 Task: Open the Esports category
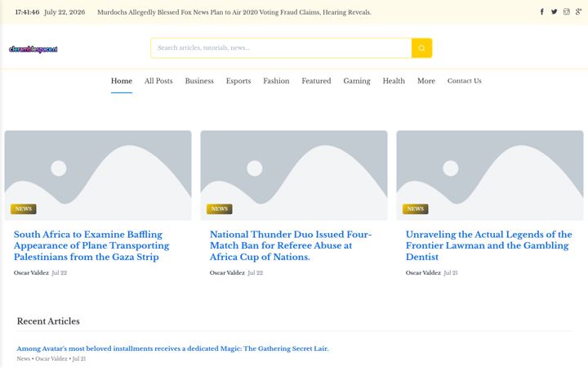[238, 81]
